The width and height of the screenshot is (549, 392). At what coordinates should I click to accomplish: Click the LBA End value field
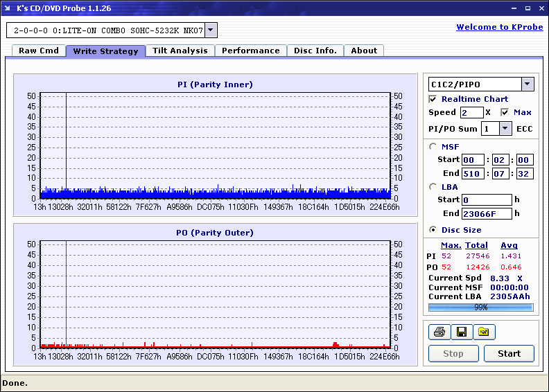click(487, 213)
